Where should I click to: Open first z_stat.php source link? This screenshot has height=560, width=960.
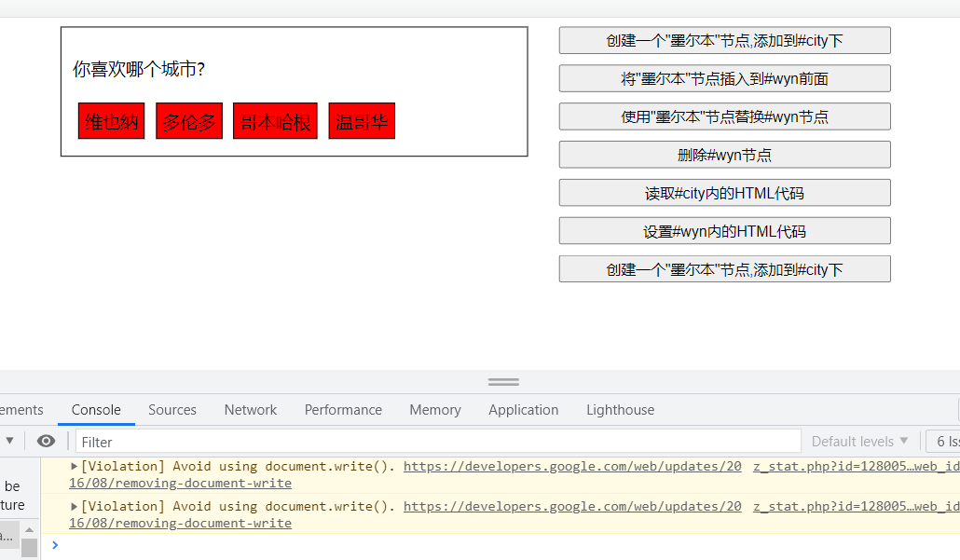pos(856,467)
